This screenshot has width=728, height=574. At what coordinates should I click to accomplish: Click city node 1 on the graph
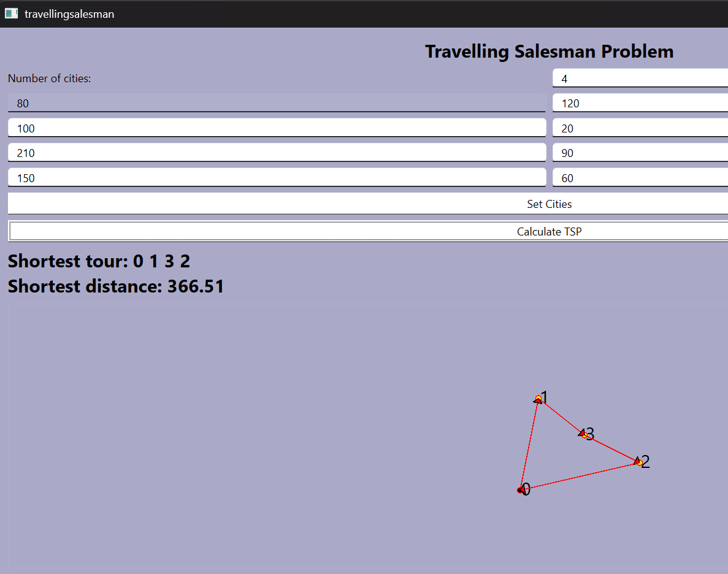(538, 399)
